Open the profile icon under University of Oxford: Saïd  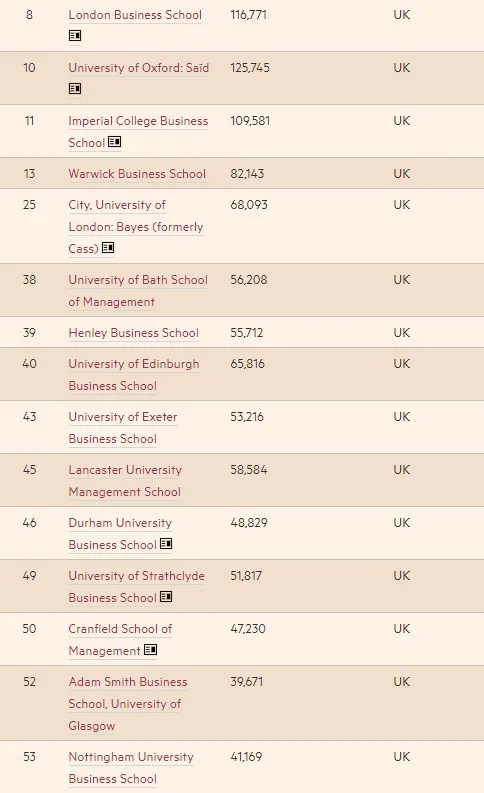pos(75,89)
